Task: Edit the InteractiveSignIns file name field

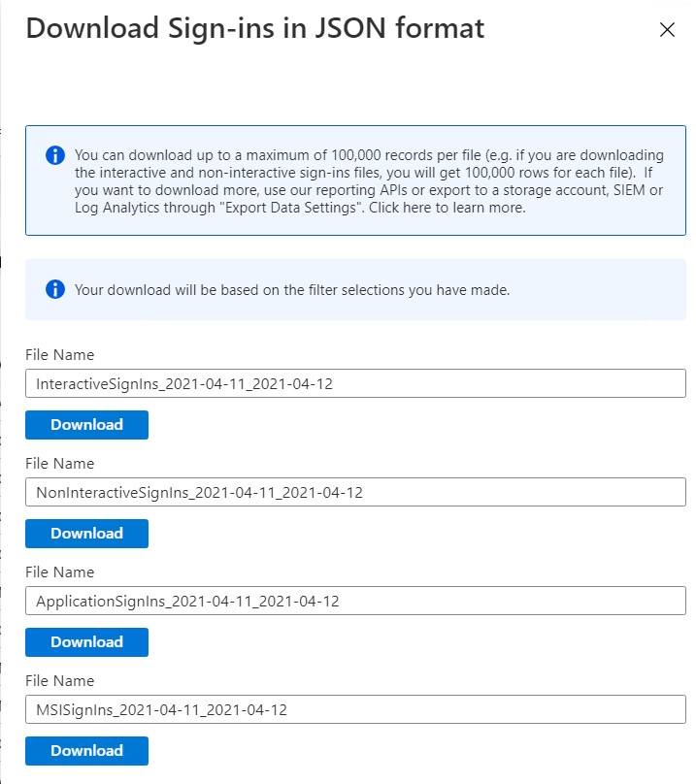Action: click(x=355, y=383)
